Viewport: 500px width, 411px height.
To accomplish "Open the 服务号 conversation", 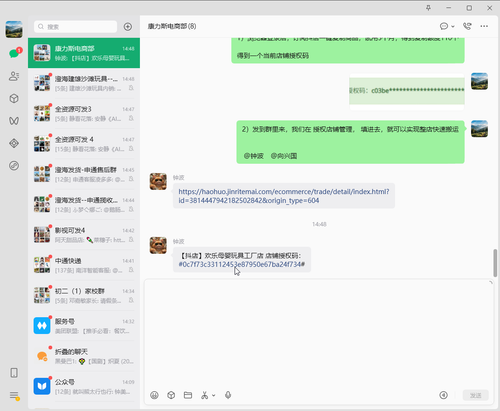I will point(84,326).
